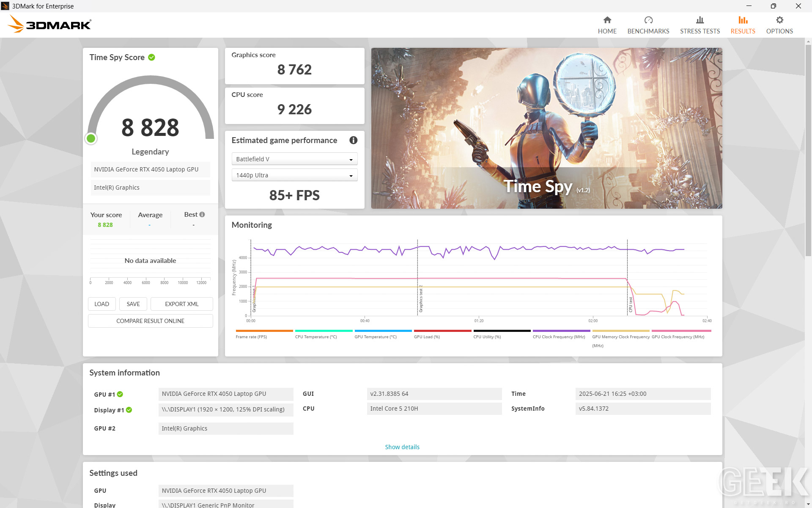Open the Home page icon

pos(607,20)
